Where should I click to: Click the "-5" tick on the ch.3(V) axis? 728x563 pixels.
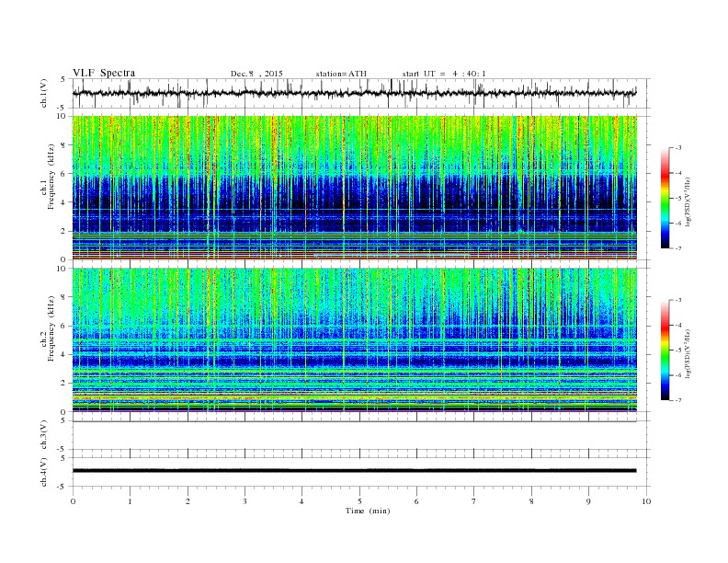pos(63,449)
